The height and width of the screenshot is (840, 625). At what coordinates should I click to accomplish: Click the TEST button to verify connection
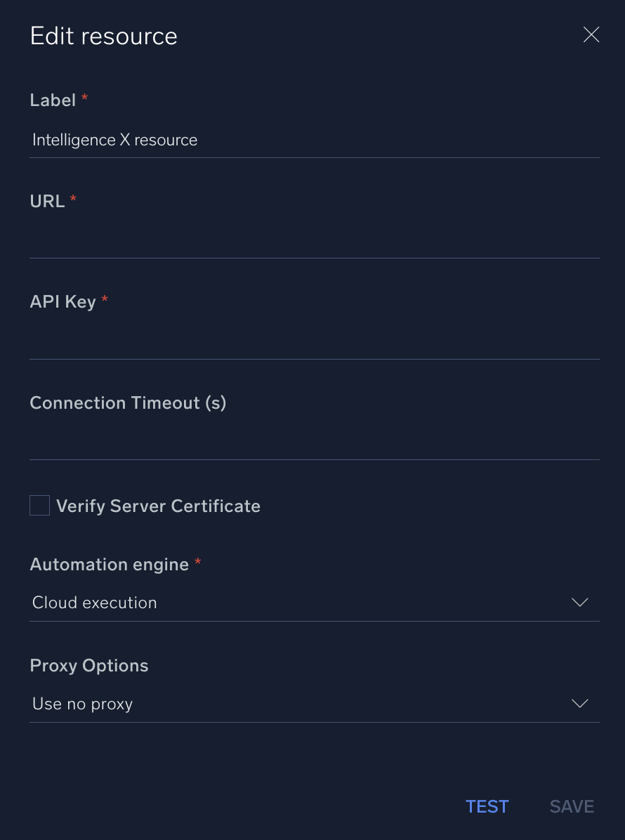pyautogui.click(x=487, y=806)
